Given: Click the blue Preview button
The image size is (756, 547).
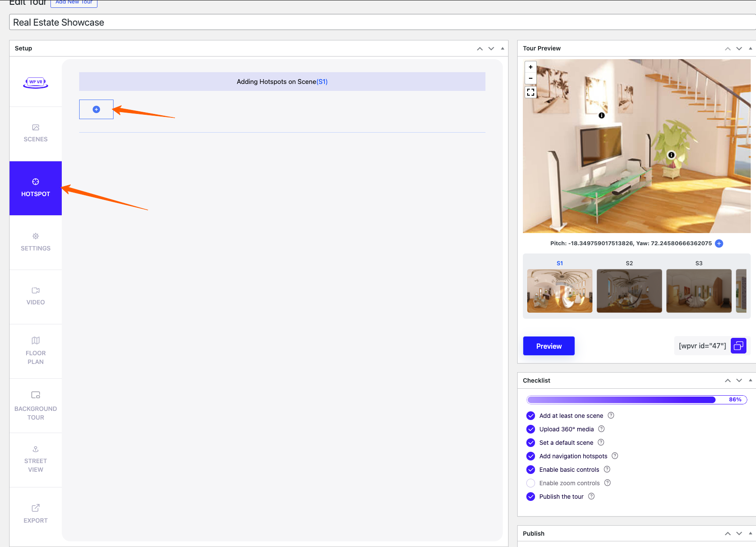Looking at the screenshot, I should click(549, 346).
